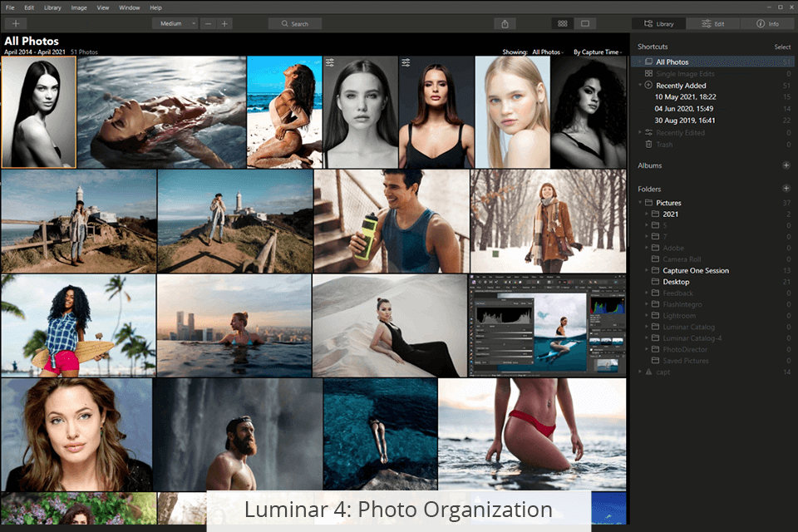Open the Medium thumbnail size dropdown
798x532 pixels.
[175, 23]
